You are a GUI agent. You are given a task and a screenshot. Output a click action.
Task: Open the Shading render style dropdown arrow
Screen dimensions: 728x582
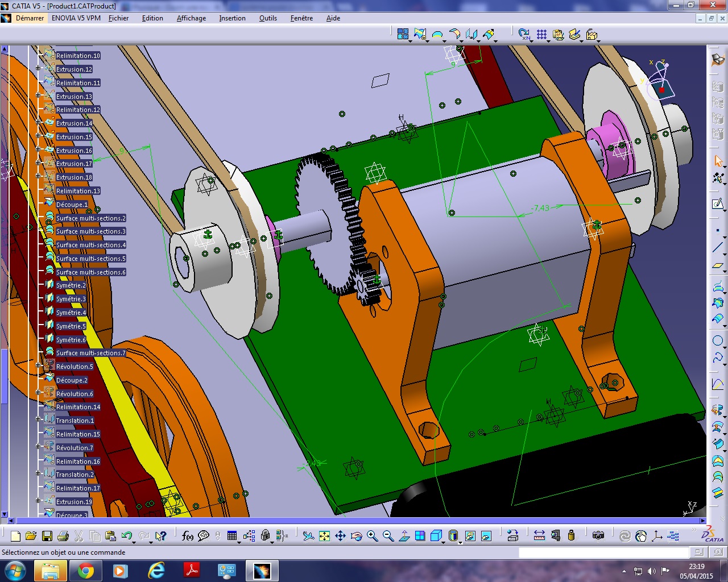(x=460, y=542)
